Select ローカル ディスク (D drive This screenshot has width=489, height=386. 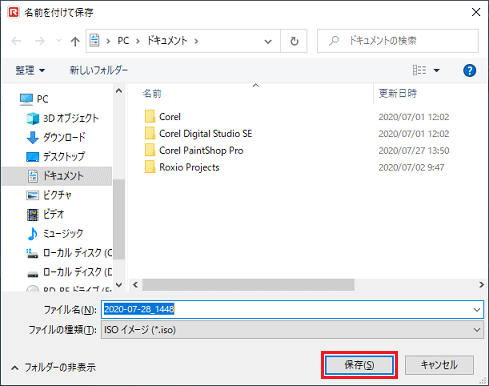point(69,272)
